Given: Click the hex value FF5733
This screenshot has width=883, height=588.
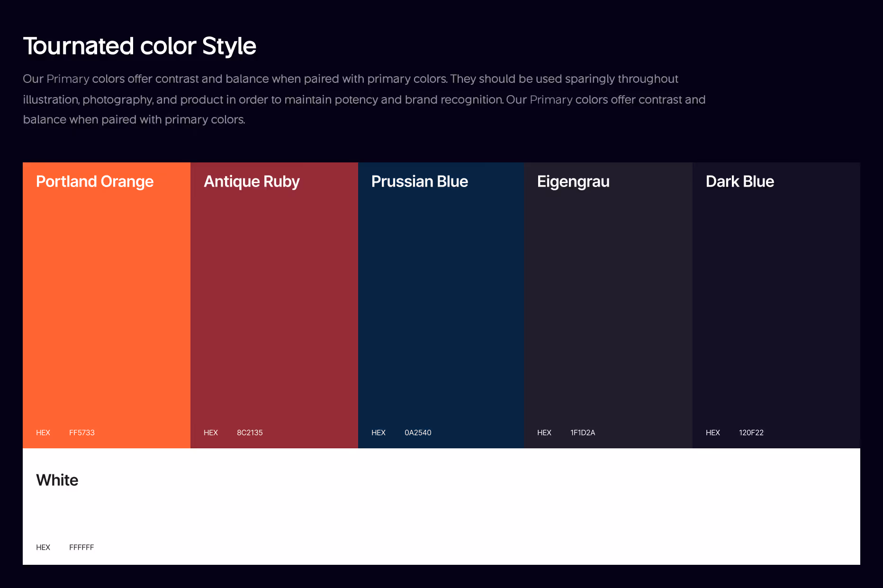Looking at the screenshot, I should tap(82, 433).
